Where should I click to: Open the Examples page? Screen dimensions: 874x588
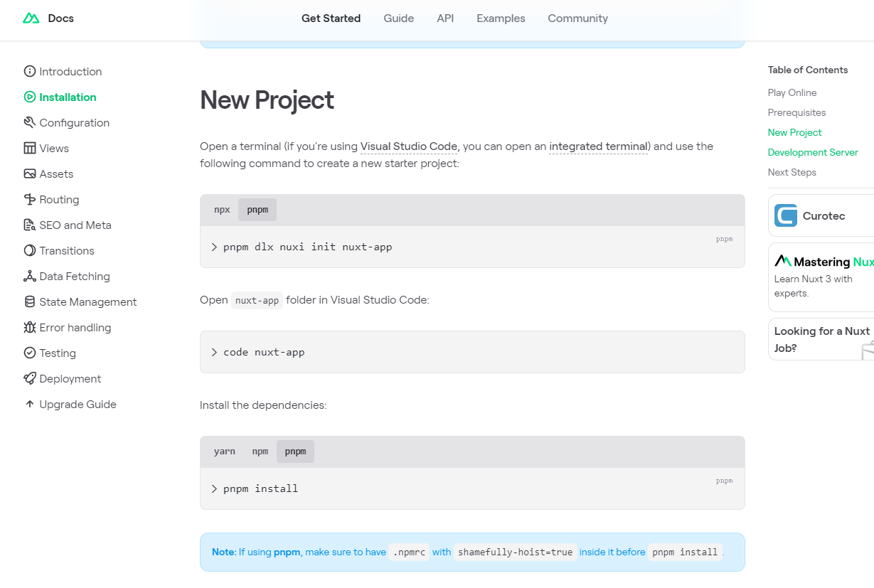[501, 18]
